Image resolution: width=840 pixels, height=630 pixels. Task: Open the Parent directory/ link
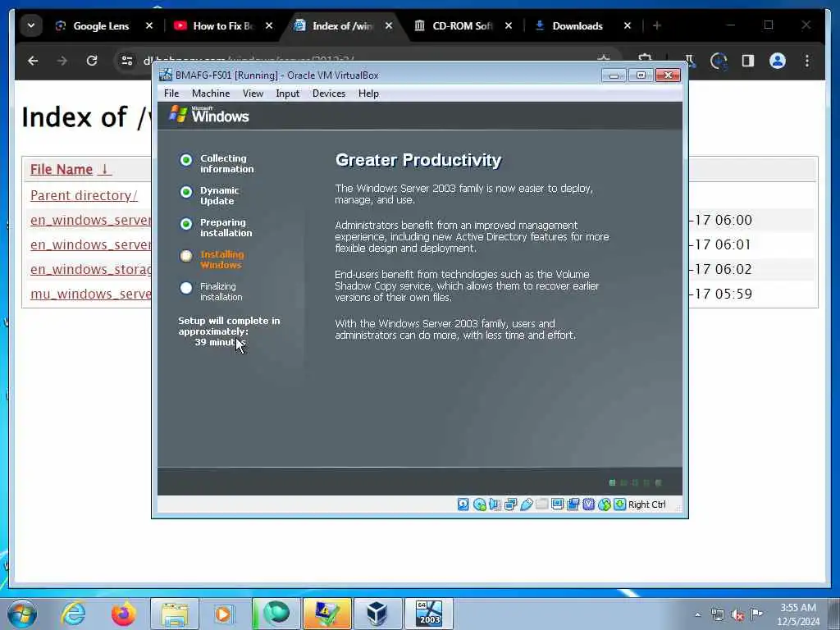pos(84,195)
